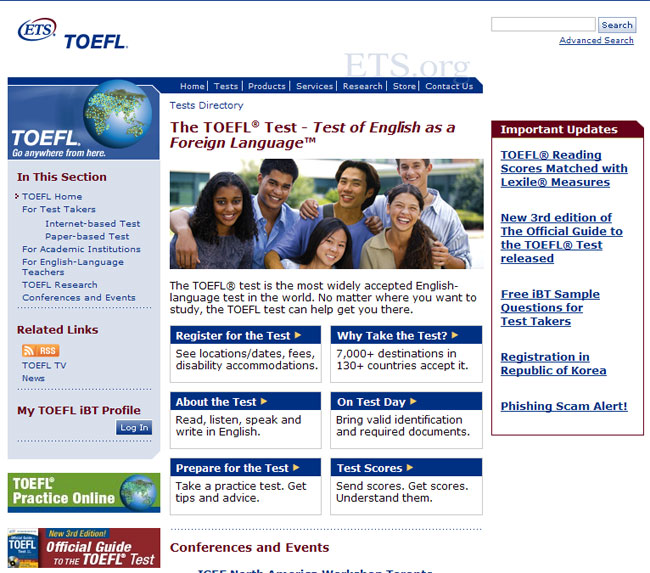The height and width of the screenshot is (573, 650).
Task: Open Internet-based Test sidebar link
Action: [x=92, y=224]
